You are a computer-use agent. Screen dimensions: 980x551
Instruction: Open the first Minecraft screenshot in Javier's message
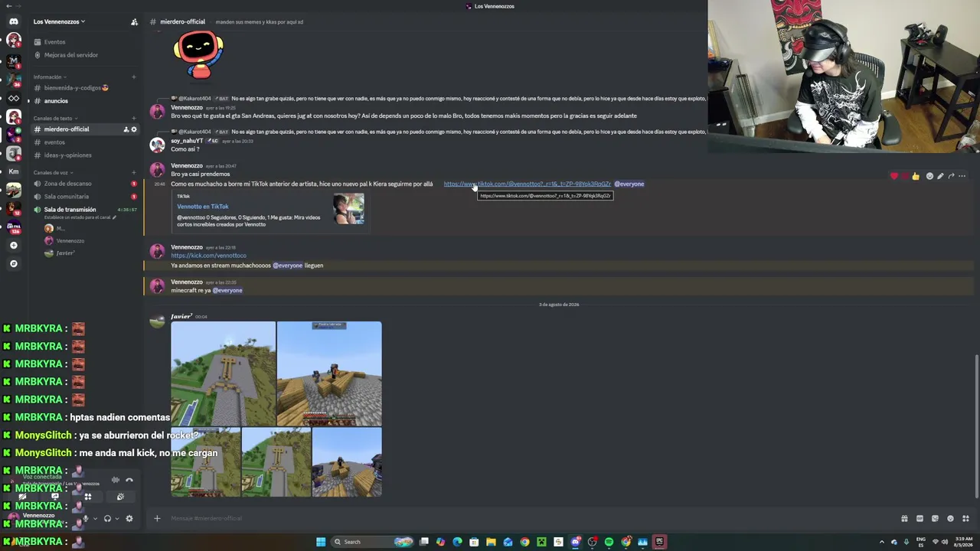pyautogui.click(x=223, y=373)
